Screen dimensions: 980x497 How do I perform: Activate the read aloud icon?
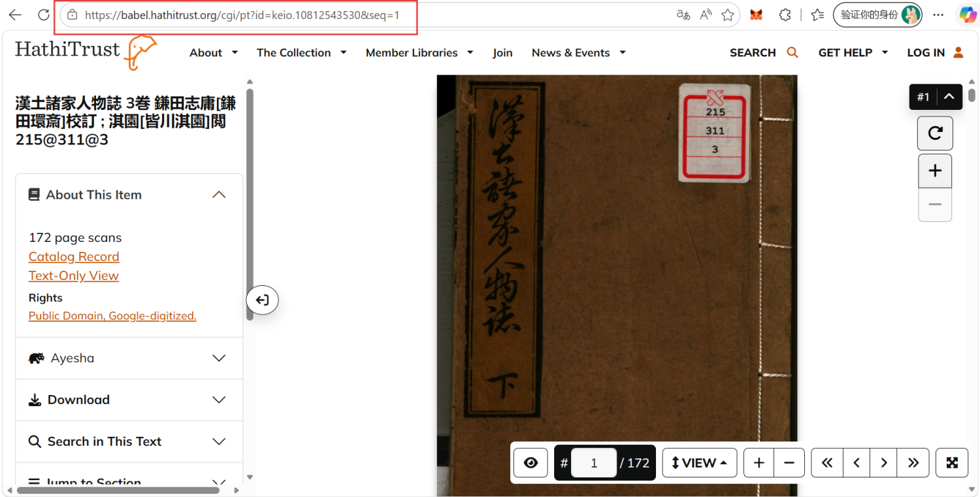(706, 15)
